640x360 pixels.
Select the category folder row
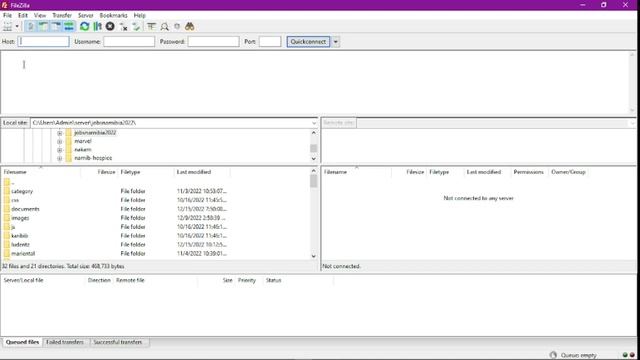click(x=155, y=191)
